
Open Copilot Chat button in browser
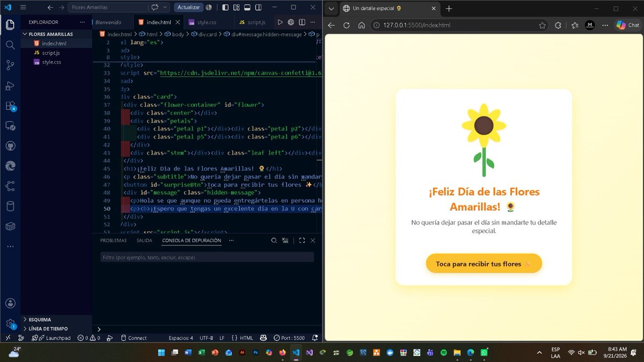(627, 25)
